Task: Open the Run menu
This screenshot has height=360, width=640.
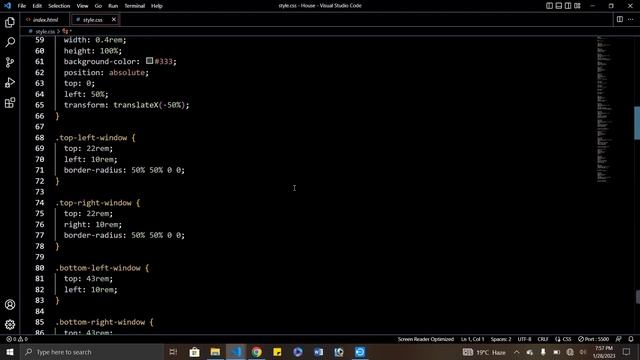Action: click(113, 6)
